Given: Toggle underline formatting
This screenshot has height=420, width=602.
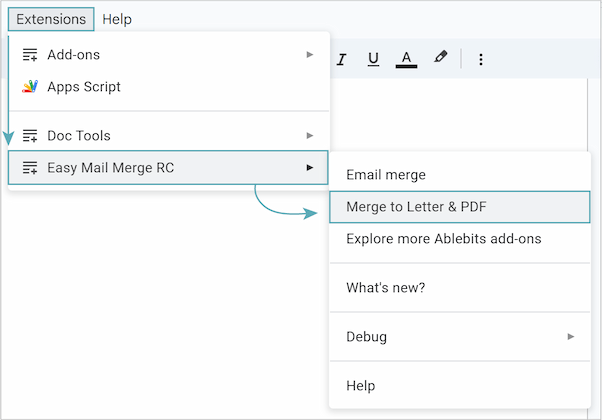Looking at the screenshot, I should click(x=373, y=59).
